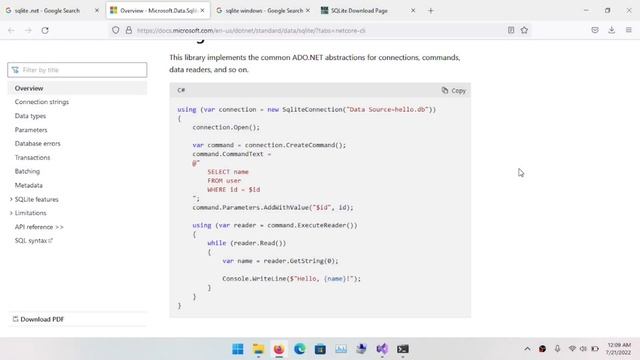Close the sqlite windows Google Search tab
The height and width of the screenshot is (360, 640).
(307, 11)
